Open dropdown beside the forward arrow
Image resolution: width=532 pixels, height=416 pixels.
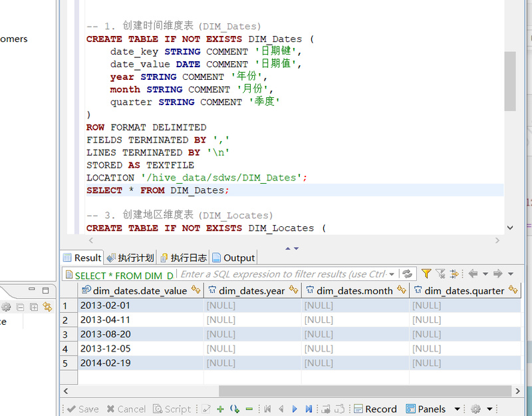click(x=511, y=274)
